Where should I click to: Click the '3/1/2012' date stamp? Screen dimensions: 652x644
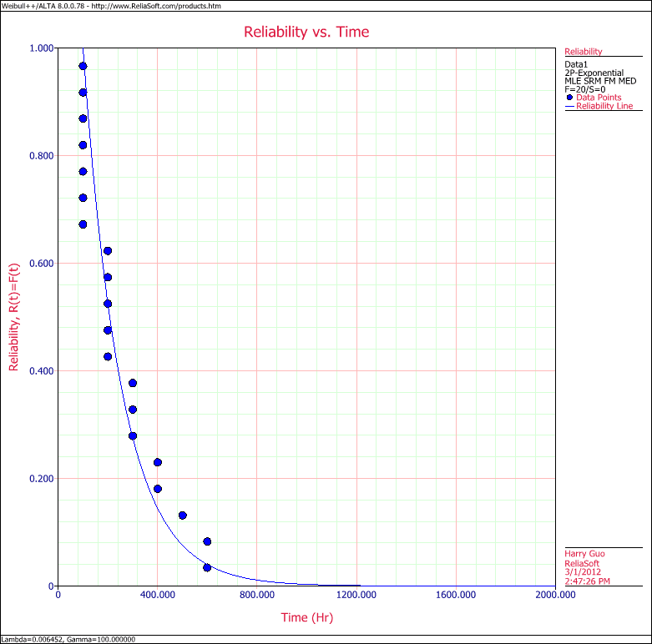[x=583, y=572]
